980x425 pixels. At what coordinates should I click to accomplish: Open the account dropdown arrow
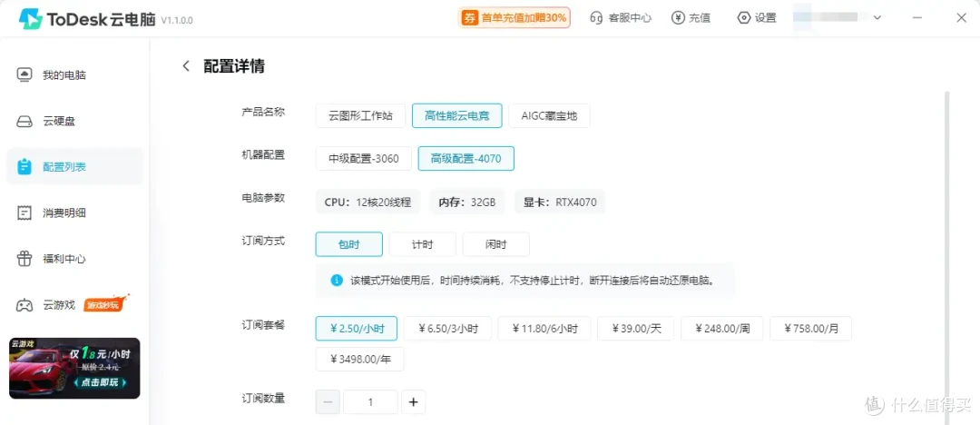[x=877, y=17]
